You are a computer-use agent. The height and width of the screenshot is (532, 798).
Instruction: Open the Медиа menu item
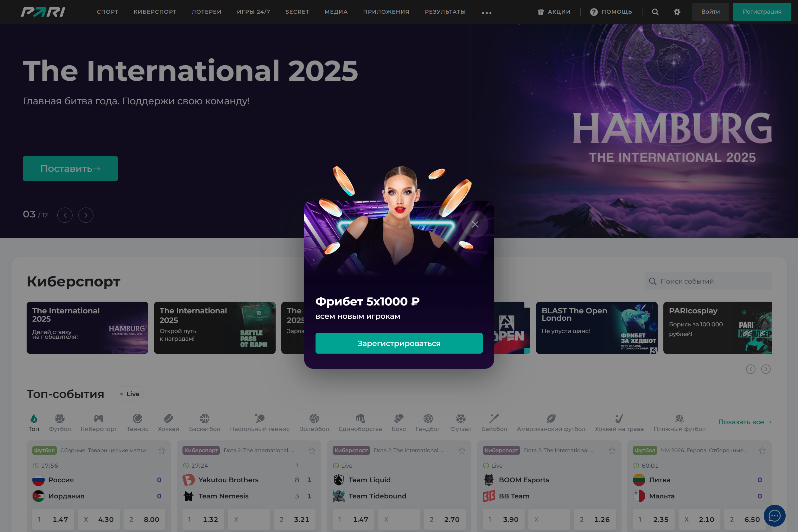[336, 12]
